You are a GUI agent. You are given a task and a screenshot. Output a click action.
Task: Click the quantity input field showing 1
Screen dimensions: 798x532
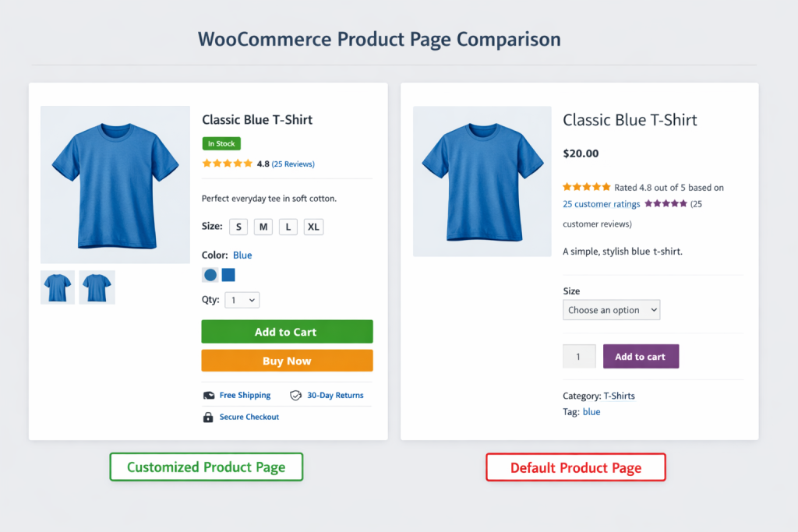(x=579, y=357)
